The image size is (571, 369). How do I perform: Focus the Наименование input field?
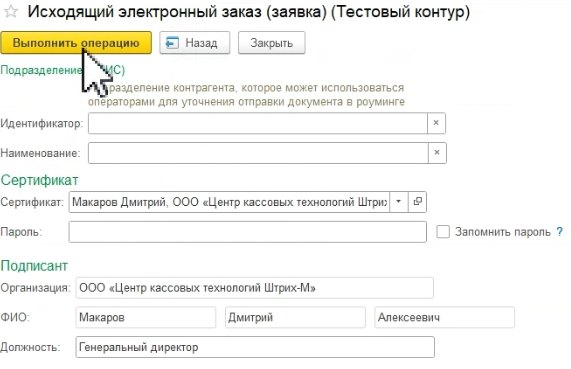[258, 153]
